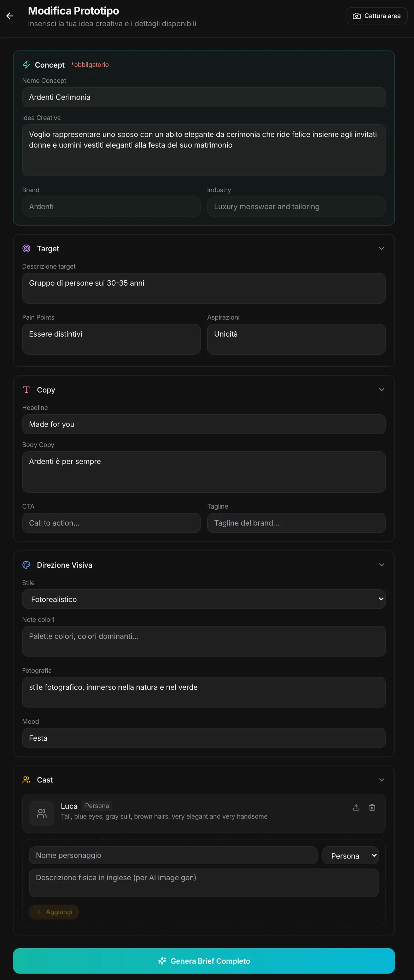Edit the Mood field

pos(204,738)
